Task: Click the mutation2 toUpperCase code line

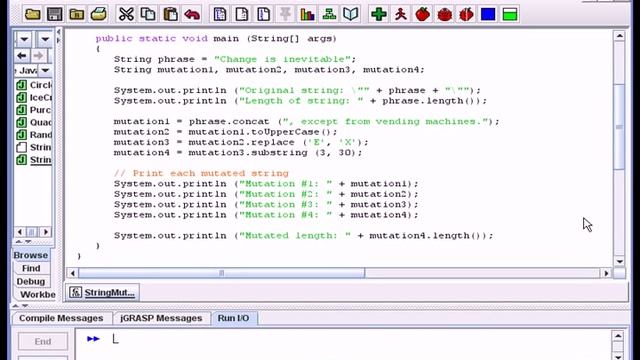Action: 226,132
